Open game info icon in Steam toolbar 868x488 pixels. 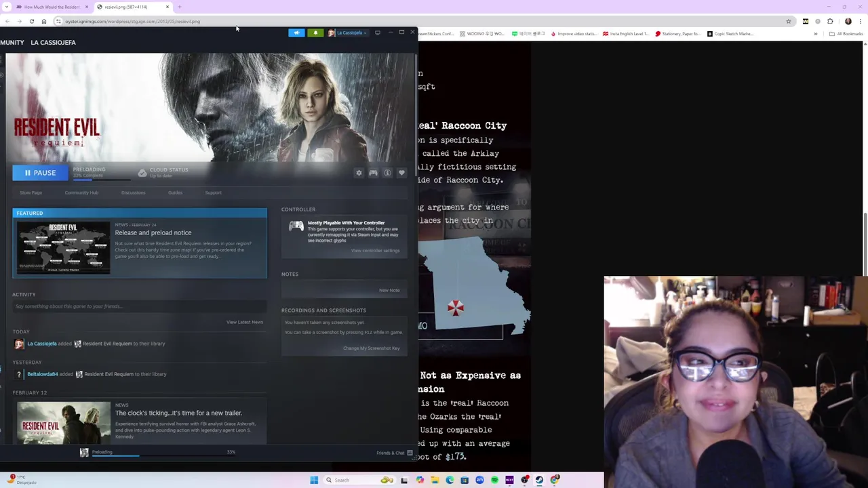click(387, 173)
